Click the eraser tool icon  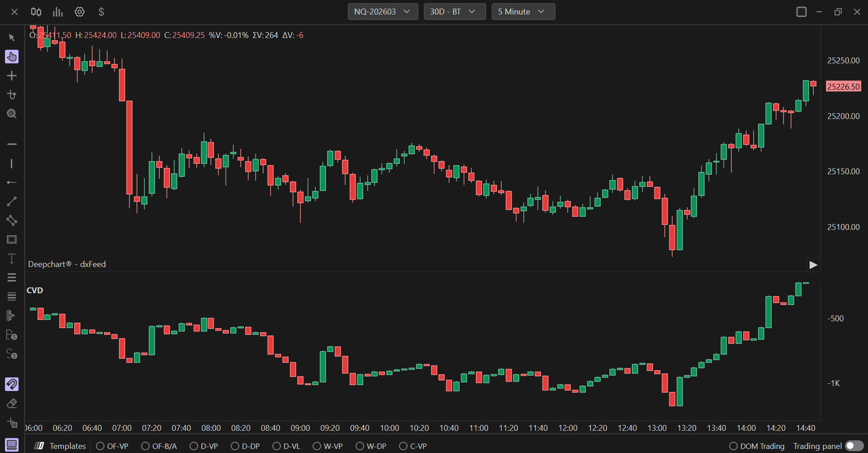(x=12, y=403)
